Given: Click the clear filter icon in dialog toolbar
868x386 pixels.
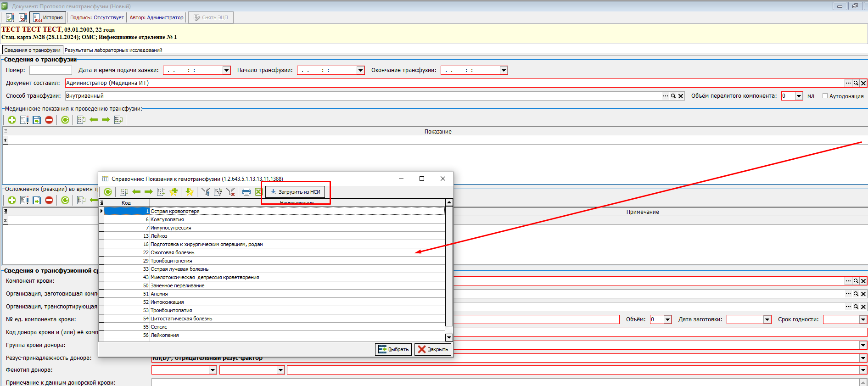Looking at the screenshot, I should pos(230,192).
